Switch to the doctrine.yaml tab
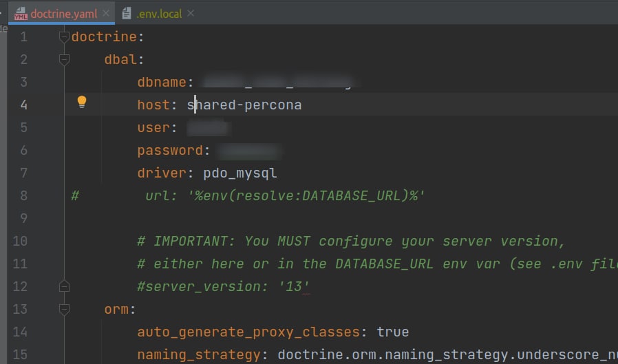Image resolution: width=618 pixels, height=364 pixels. [x=63, y=14]
